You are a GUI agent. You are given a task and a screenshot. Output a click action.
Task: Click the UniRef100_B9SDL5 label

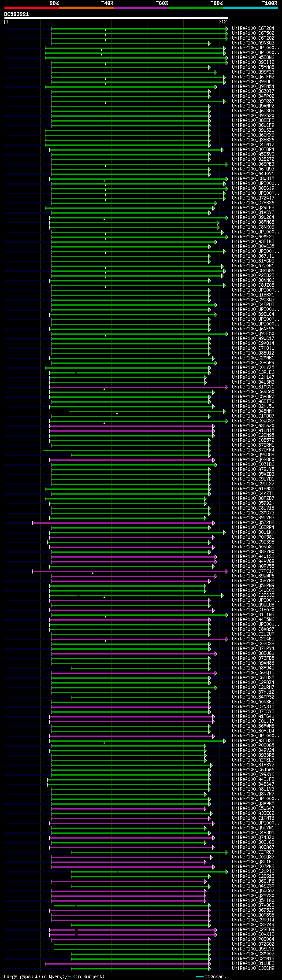253,82
